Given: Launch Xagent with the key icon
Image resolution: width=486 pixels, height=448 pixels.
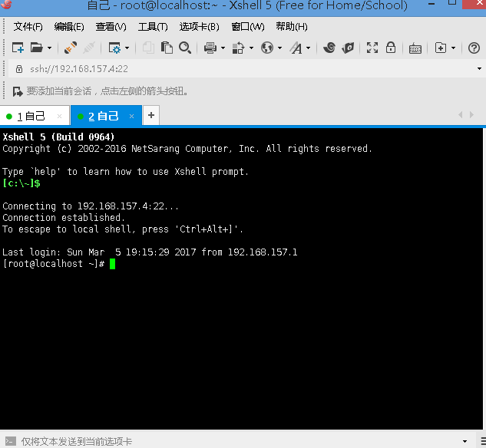Looking at the screenshot, I should click(x=348, y=48).
